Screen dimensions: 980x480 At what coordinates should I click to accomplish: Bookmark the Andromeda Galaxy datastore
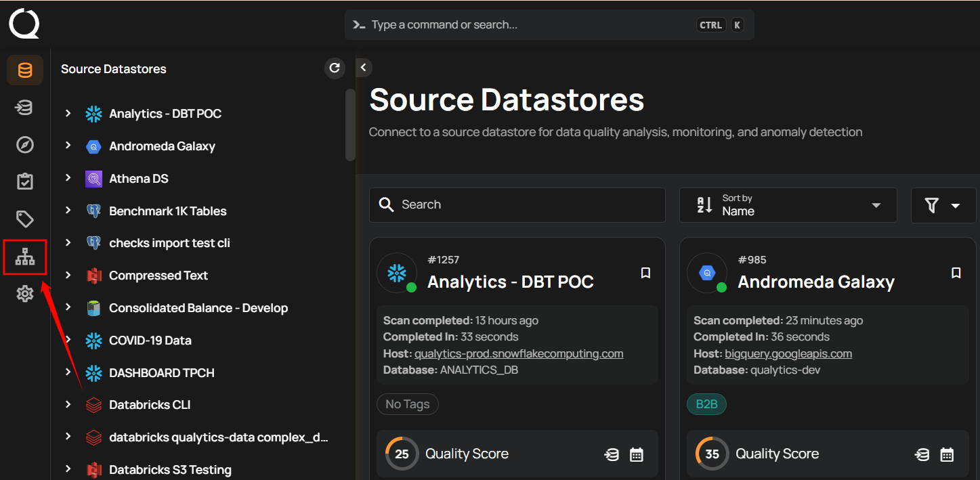(956, 272)
